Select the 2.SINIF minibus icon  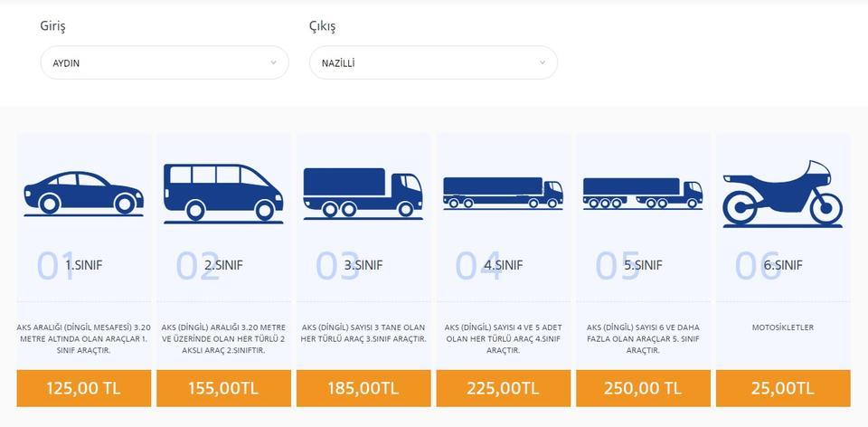(x=223, y=194)
